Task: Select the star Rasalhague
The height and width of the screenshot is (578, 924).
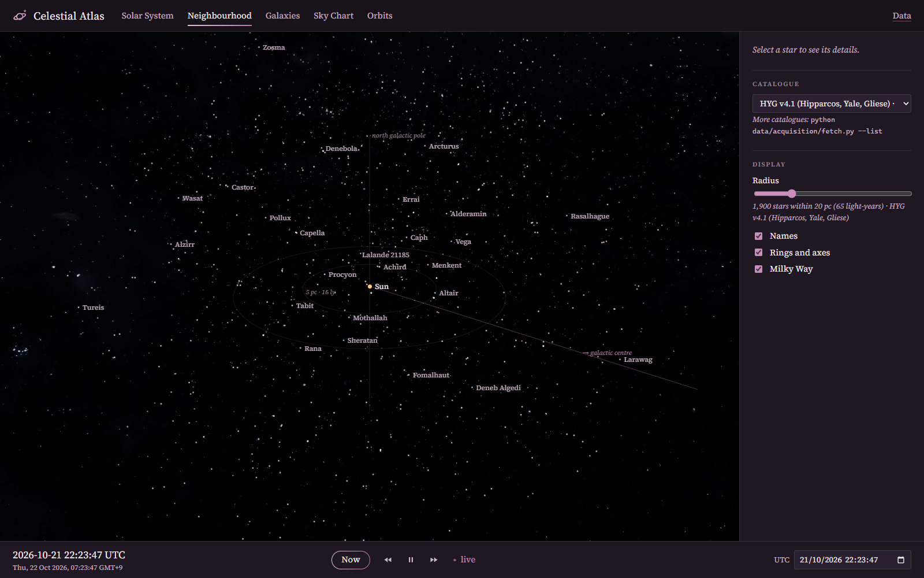Action: [x=590, y=216]
